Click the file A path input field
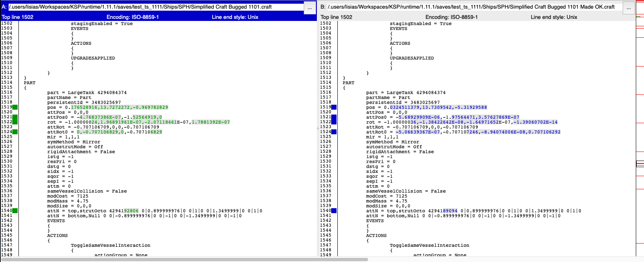The height and width of the screenshot is (262, 644). tap(156, 7)
